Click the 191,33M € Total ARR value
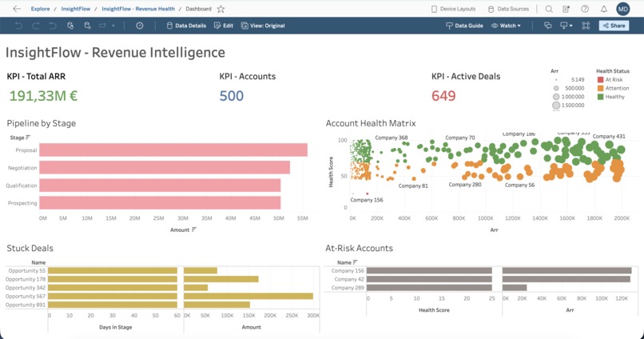Viewport: 644px width, 339px height. point(43,96)
